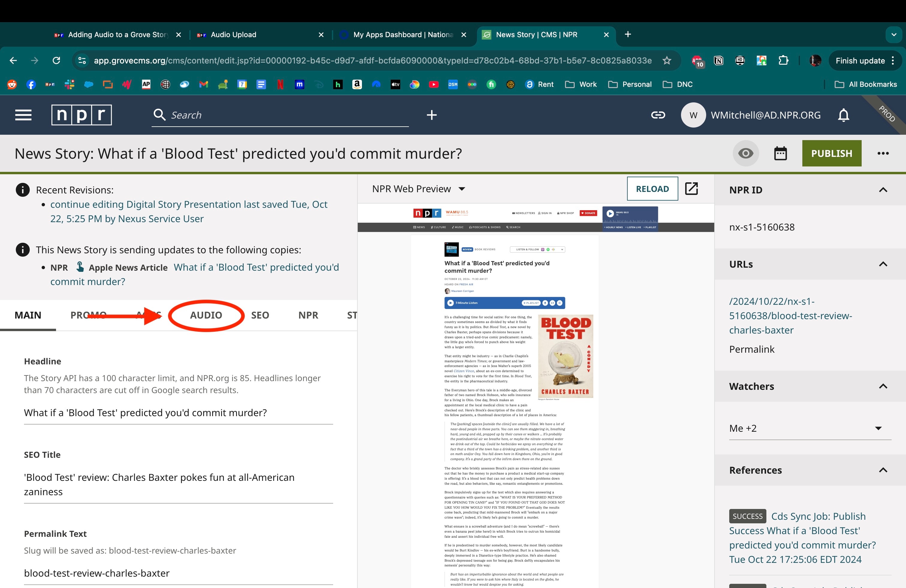Switch to the MAIN tab

[28, 315]
